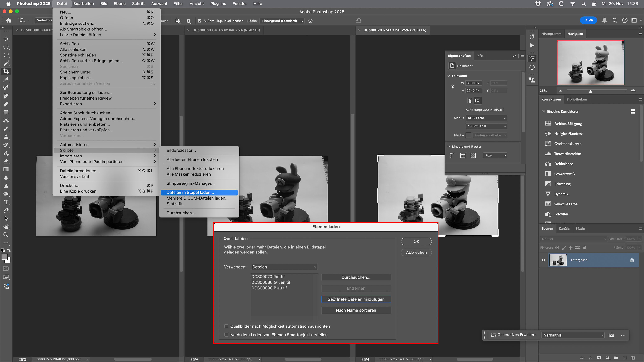Swap foreground and background colors

click(9, 250)
